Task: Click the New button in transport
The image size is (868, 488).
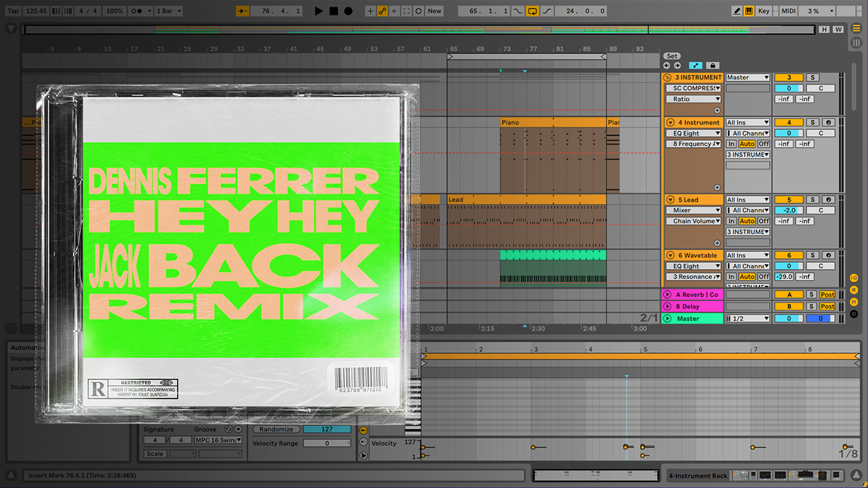Action: click(x=435, y=11)
